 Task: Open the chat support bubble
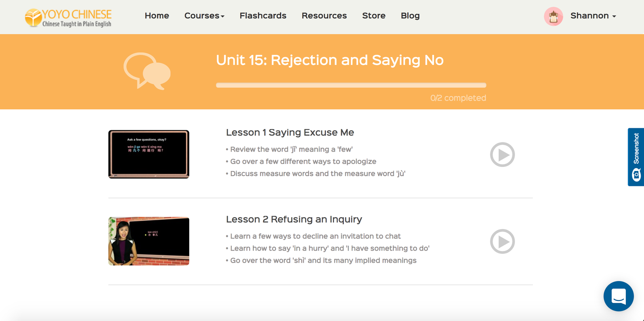click(x=618, y=296)
